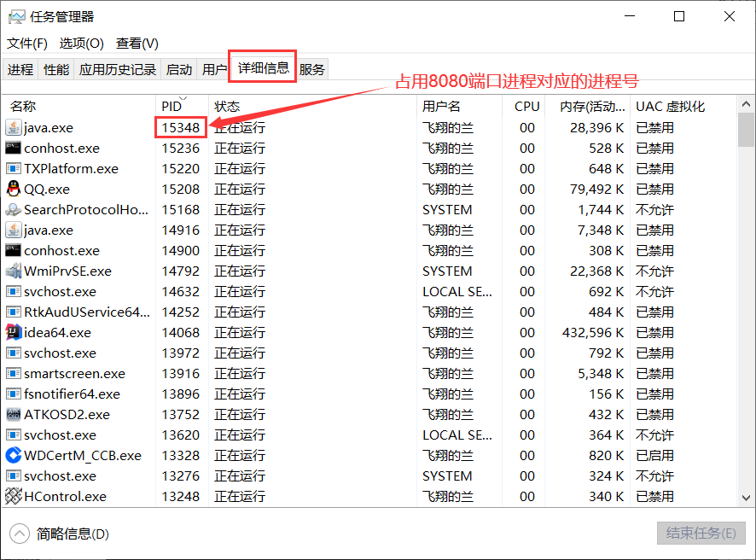Click the TXPlatform.exe process icon
Image resolution: width=756 pixels, height=560 pixels.
[x=13, y=168]
